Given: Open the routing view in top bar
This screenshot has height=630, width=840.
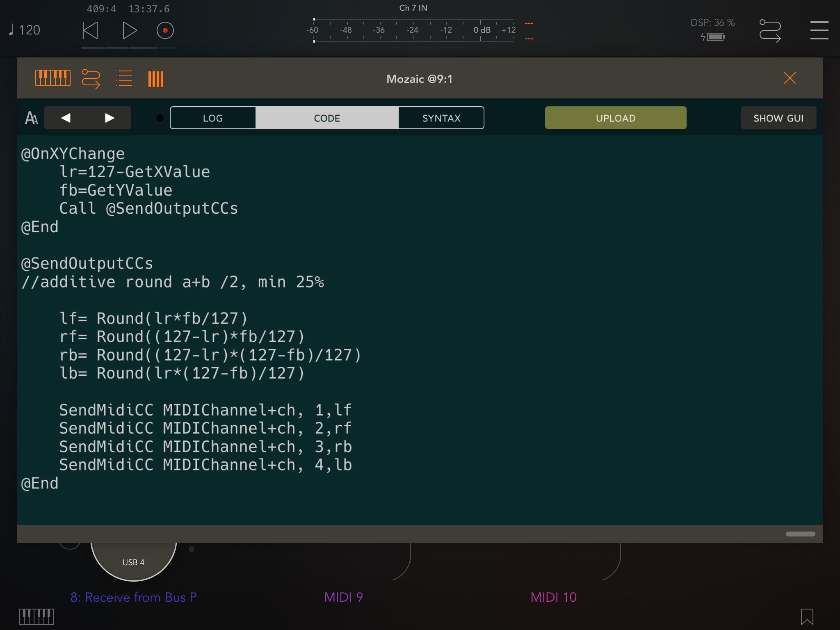Looking at the screenshot, I should 770,31.
